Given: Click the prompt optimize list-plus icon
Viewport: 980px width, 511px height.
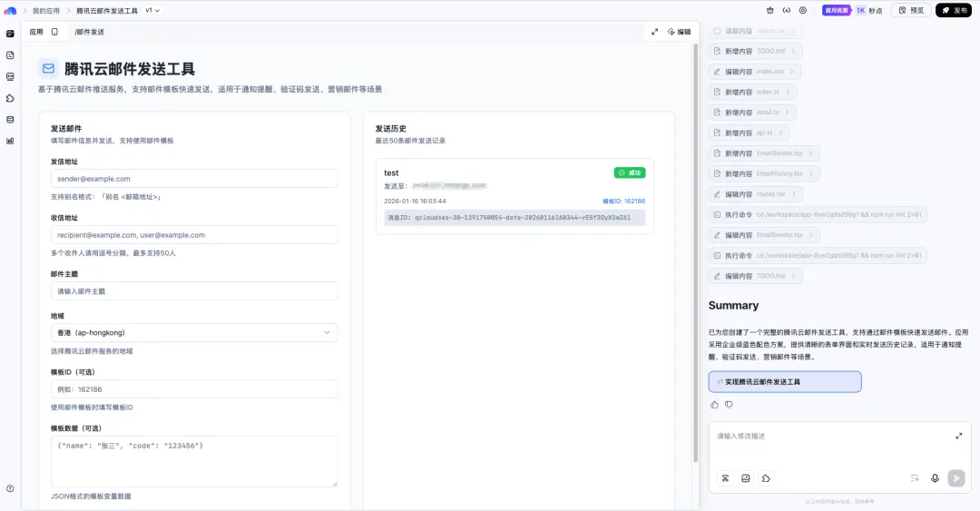Looking at the screenshot, I should pyautogui.click(x=915, y=478).
